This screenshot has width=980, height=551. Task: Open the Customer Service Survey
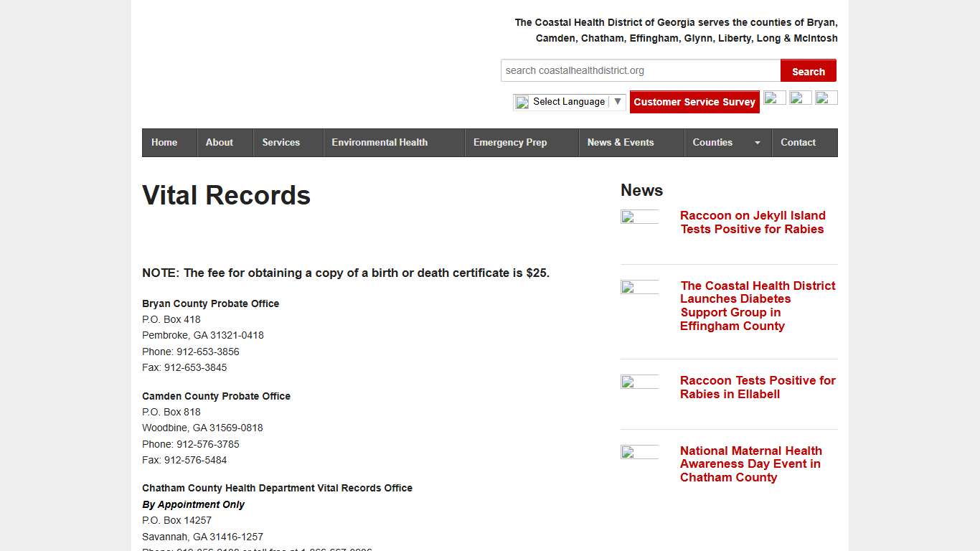tap(694, 102)
